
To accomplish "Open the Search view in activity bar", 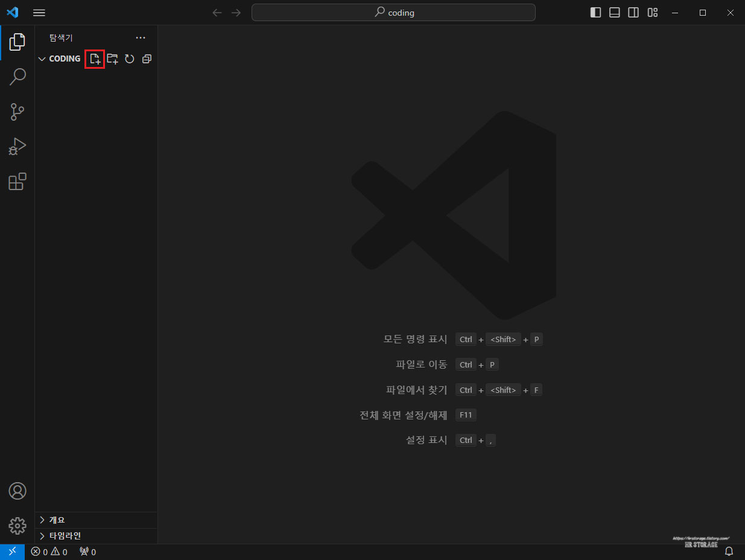I will 17,77.
